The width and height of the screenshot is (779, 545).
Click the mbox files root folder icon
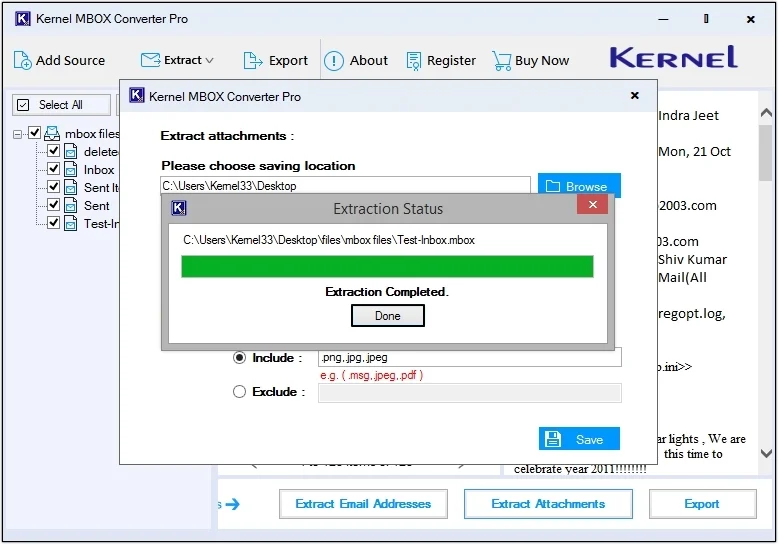[52, 133]
